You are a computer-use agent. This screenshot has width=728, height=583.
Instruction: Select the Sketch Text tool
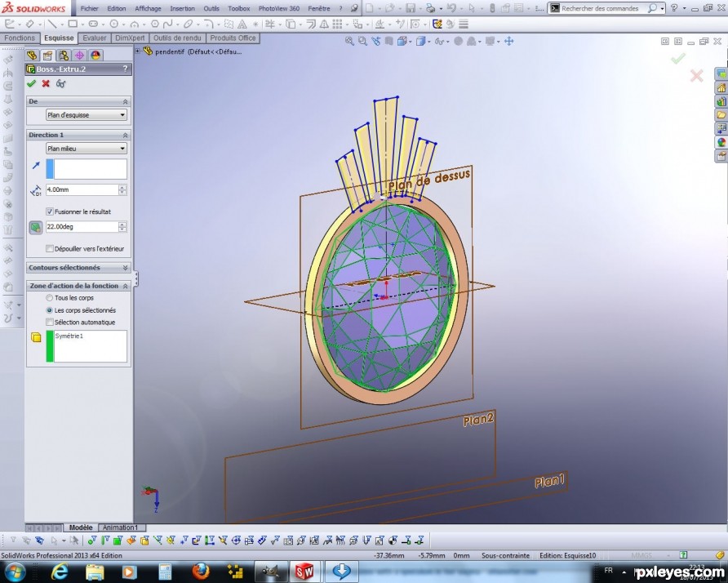click(x=242, y=24)
